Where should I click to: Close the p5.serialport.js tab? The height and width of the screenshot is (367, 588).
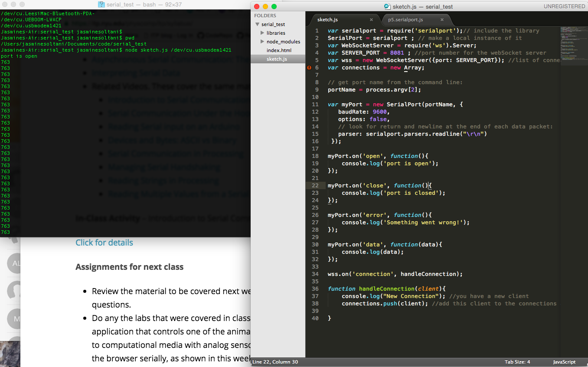442,20
